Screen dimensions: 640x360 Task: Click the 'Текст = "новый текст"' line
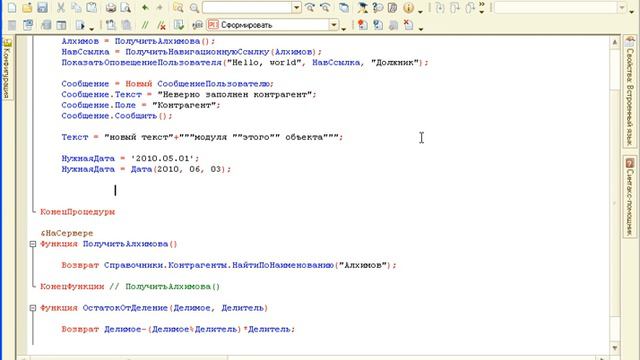(x=202, y=137)
